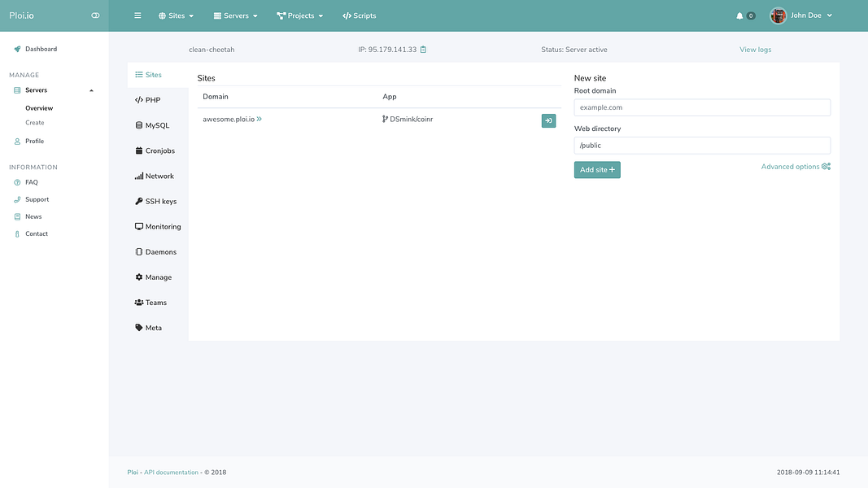Viewport: 868px width, 488px height.
Task: Open the notifications bell
Action: click(741, 15)
